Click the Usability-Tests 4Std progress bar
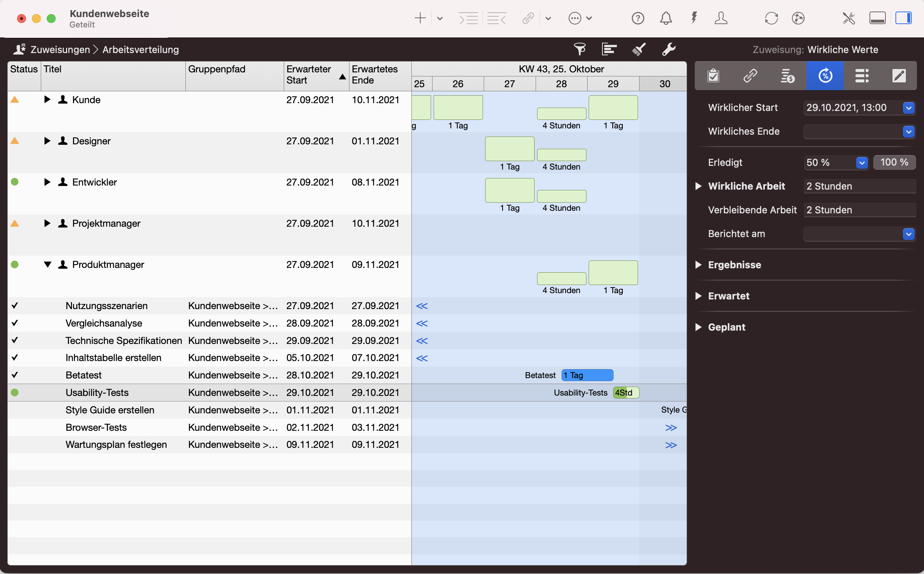The height and width of the screenshot is (574, 924). (626, 393)
